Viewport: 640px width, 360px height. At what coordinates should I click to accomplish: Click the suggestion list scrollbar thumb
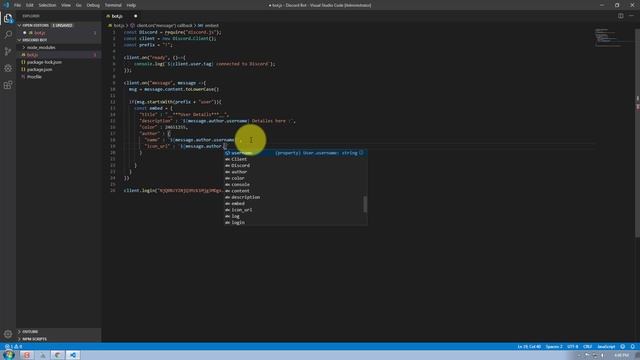coord(365,204)
